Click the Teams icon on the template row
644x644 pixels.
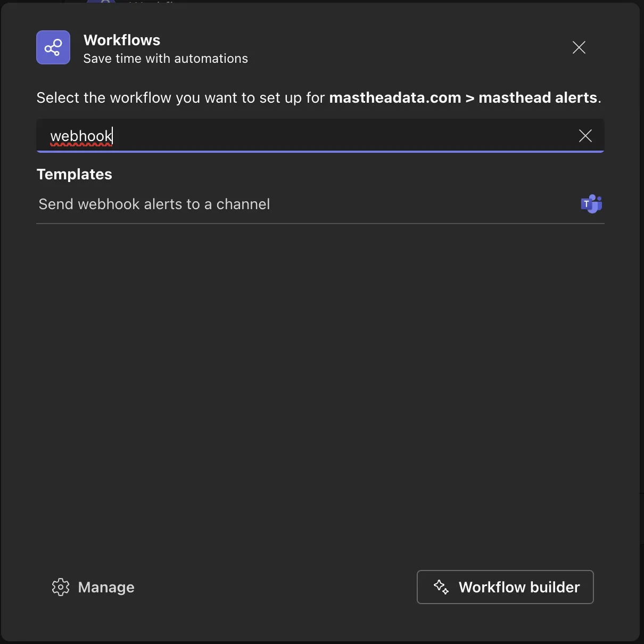pos(591,204)
